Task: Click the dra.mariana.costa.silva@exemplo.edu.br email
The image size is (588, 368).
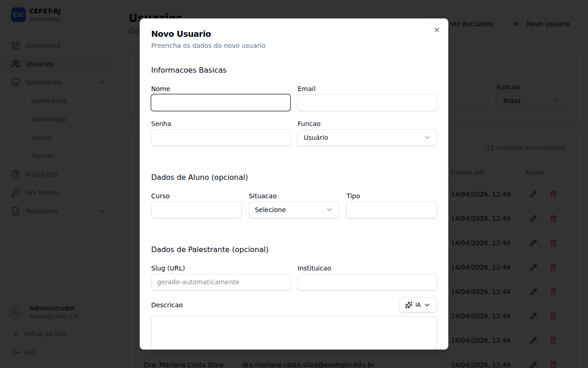Action: 308,365
